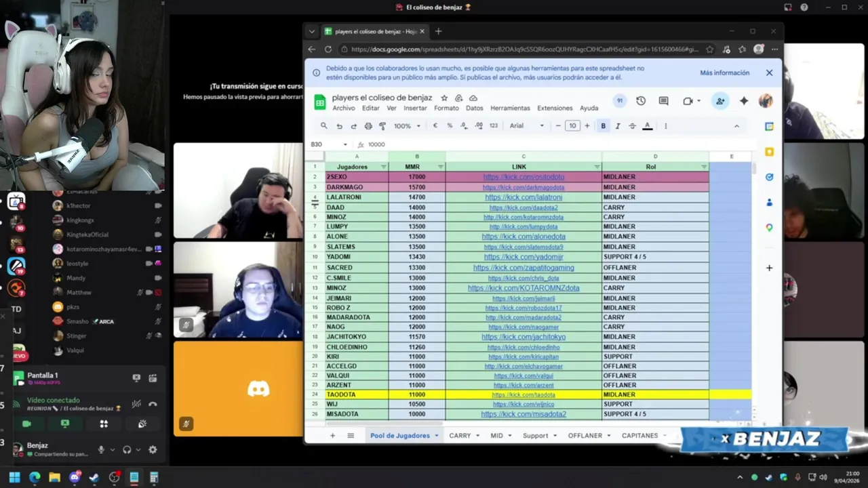Viewport: 868px width, 488px height.
Task: Open the comments icon in Sheets header
Action: 663,101
